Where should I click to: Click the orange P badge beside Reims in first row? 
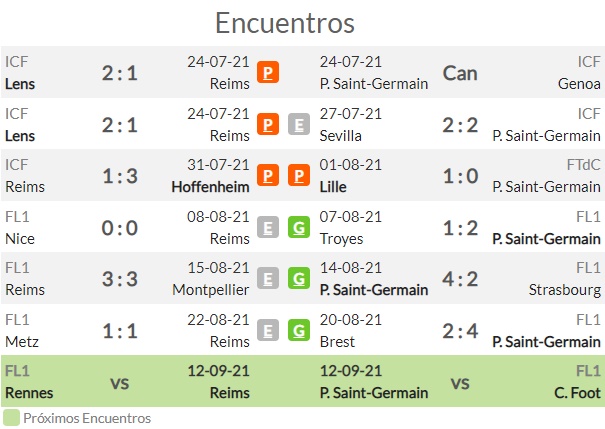tap(268, 72)
